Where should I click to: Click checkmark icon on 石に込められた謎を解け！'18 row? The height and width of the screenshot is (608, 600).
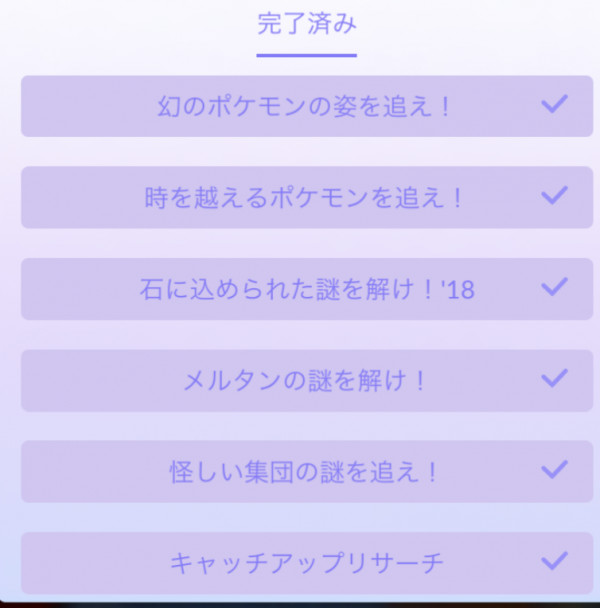(x=555, y=287)
